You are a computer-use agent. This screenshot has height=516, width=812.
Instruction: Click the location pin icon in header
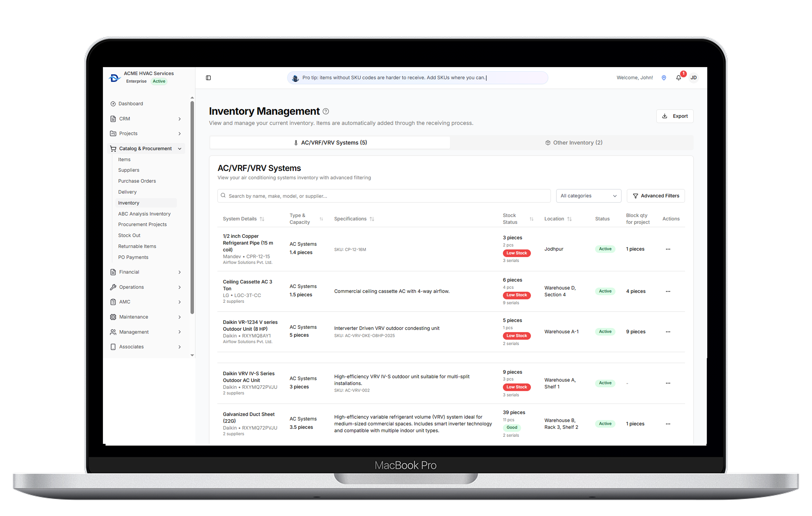click(x=664, y=78)
